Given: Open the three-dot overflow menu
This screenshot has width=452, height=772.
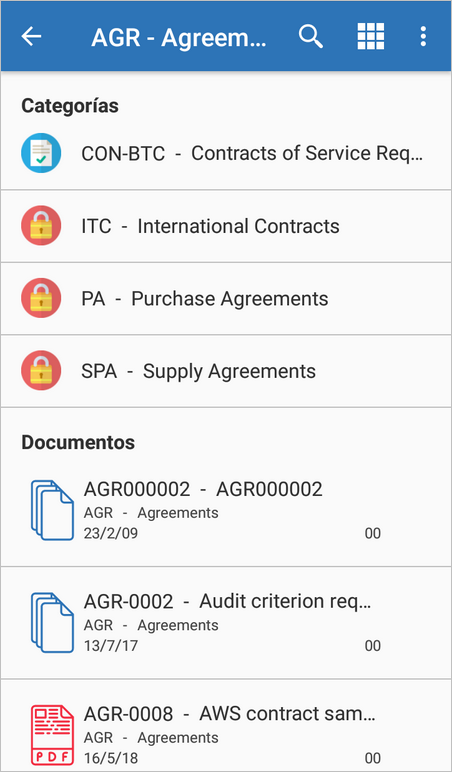Looking at the screenshot, I should point(423,36).
